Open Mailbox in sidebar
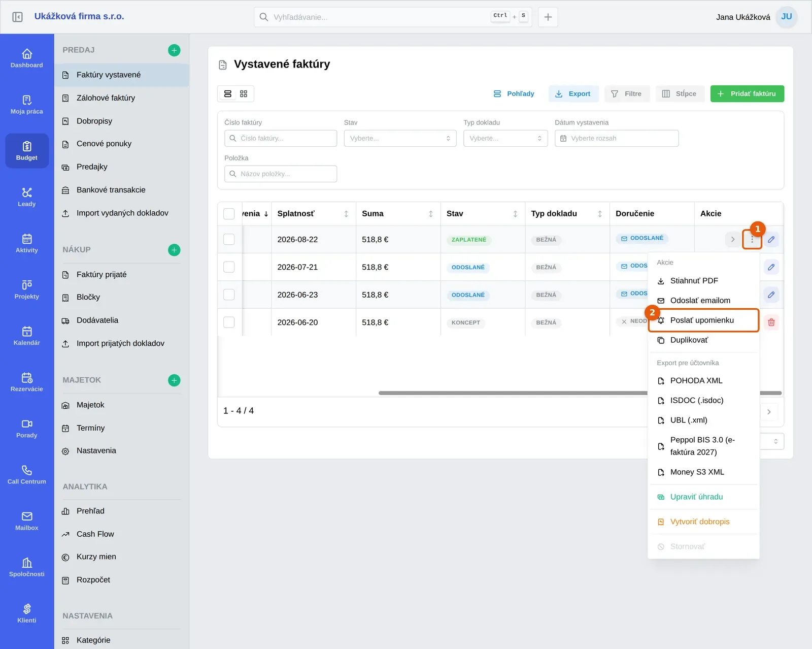This screenshot has height=649, width=812. 27,521
